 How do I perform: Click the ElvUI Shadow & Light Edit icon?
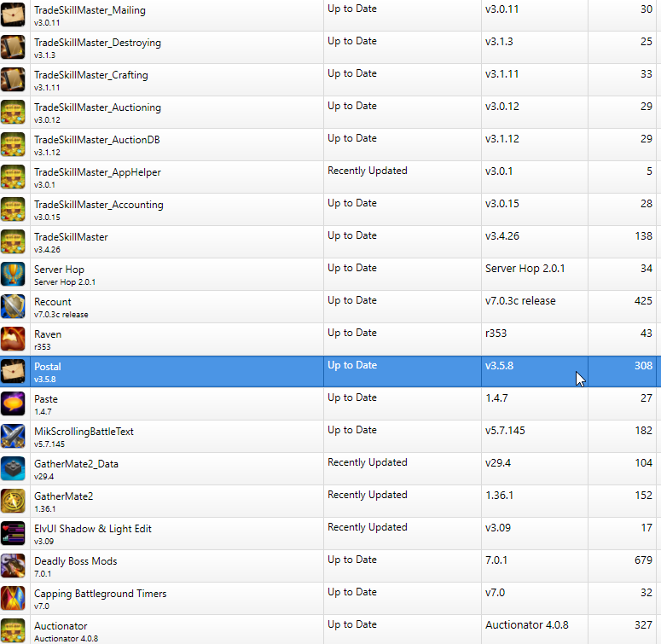coord(13,534)
